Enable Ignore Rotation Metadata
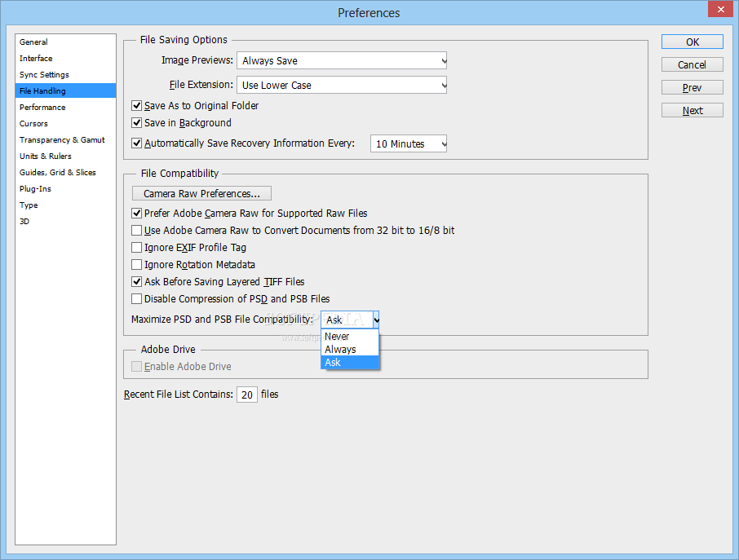The height and width of the screenshot is (560, 739). tap(137, 265)
